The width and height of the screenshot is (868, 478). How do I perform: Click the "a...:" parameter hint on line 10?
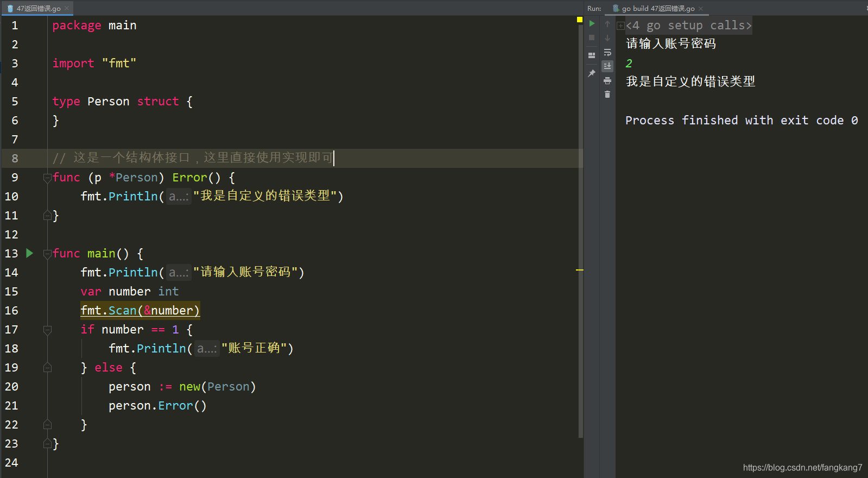tap(179, 196)
